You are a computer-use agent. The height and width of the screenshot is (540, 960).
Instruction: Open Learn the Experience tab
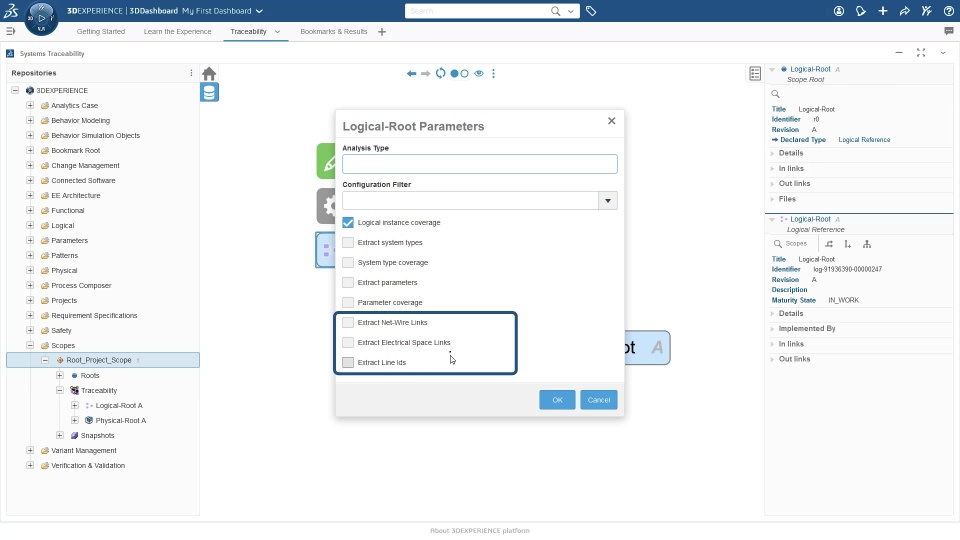point(178,31)
